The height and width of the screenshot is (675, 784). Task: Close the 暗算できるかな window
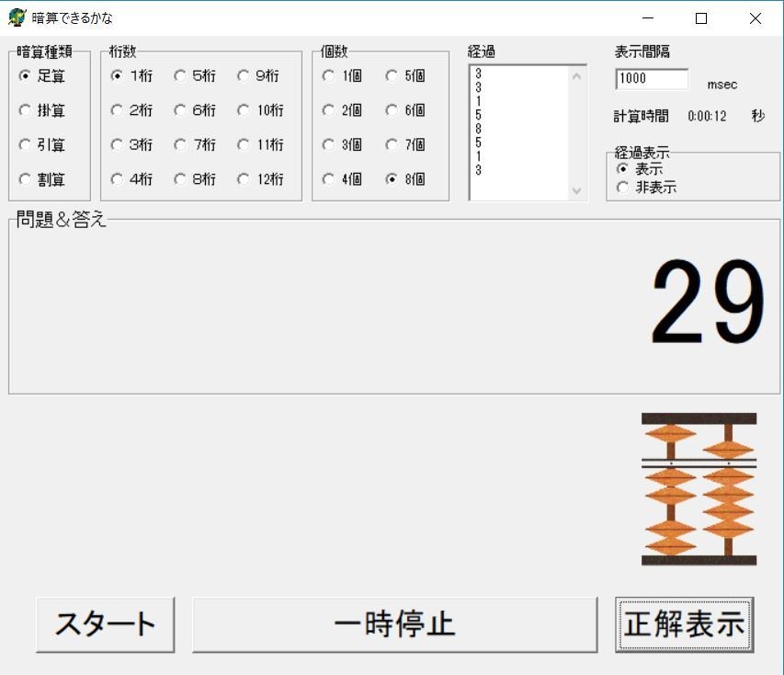(x=756, y=18)
